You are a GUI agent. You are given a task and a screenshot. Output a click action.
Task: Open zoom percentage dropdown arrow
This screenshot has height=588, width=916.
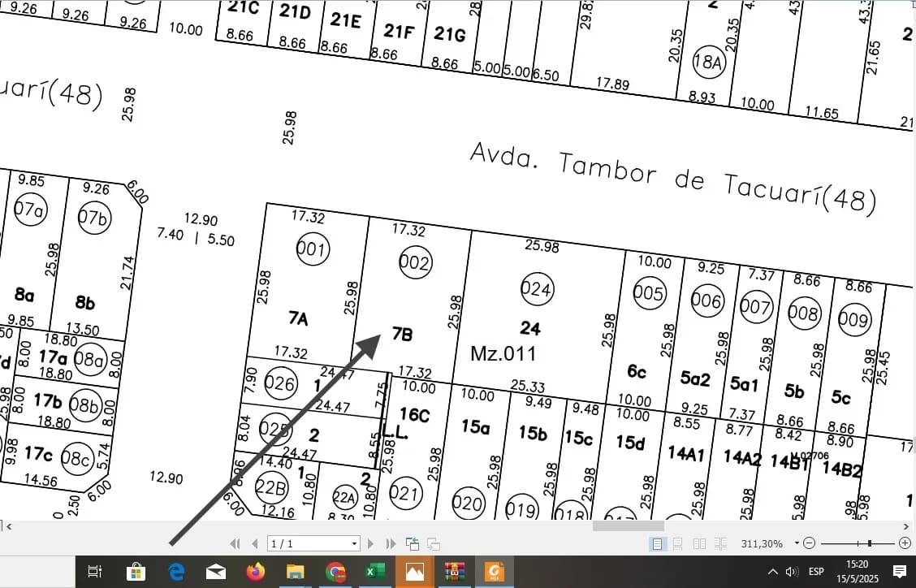click(x=797, y=543)
